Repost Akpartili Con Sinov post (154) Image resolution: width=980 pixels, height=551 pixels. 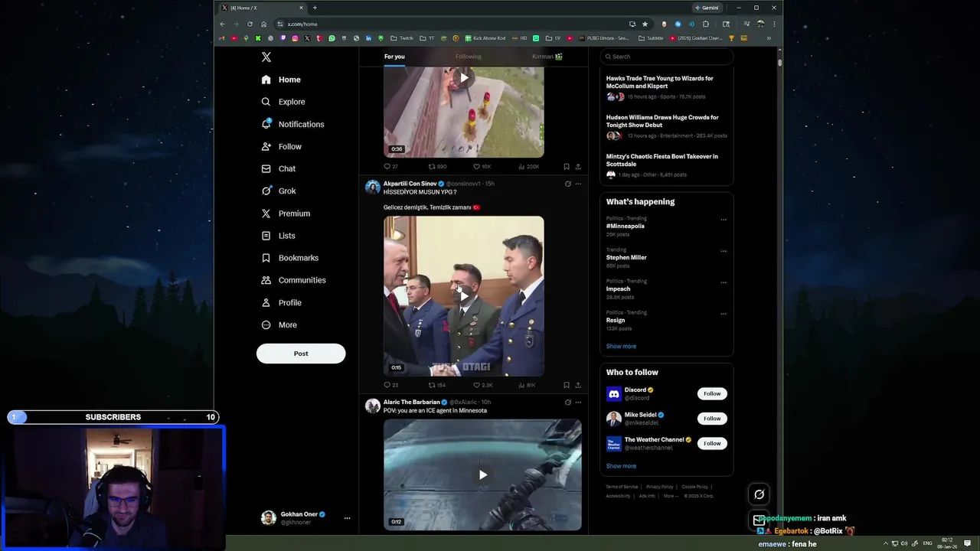(436, 385)
